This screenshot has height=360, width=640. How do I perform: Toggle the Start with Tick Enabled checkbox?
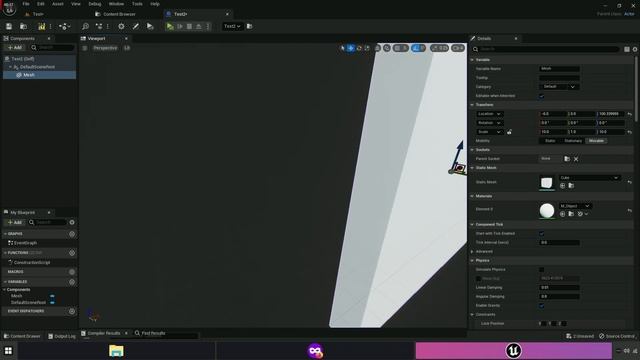point(542,233)
